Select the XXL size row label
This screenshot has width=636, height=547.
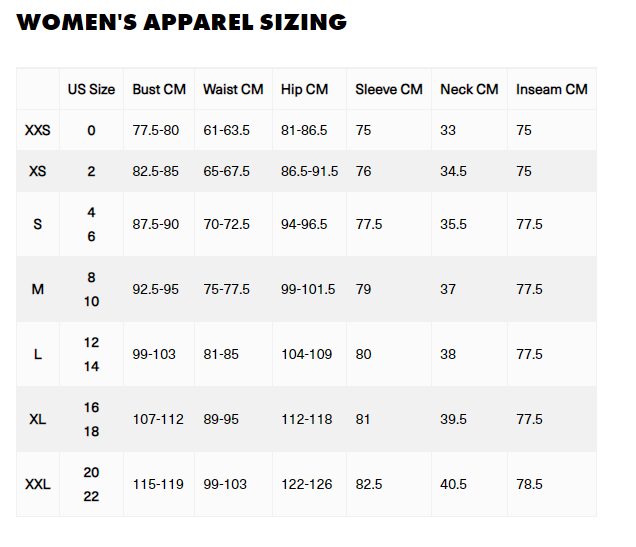(38, 484)
